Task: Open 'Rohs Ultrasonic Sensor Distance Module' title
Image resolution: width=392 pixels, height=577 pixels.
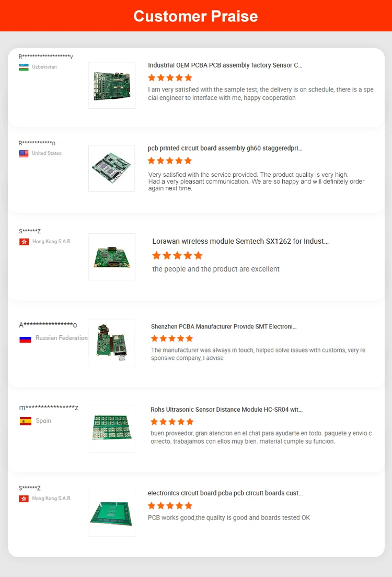Action: 226,410
